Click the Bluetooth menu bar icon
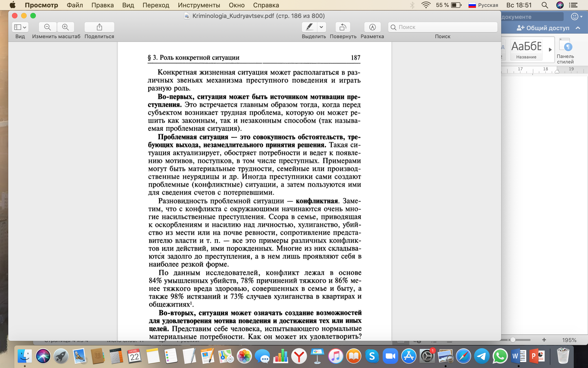The width and height of the screenshot is (588, 368). pyautogui.click(x=412, y=5)
